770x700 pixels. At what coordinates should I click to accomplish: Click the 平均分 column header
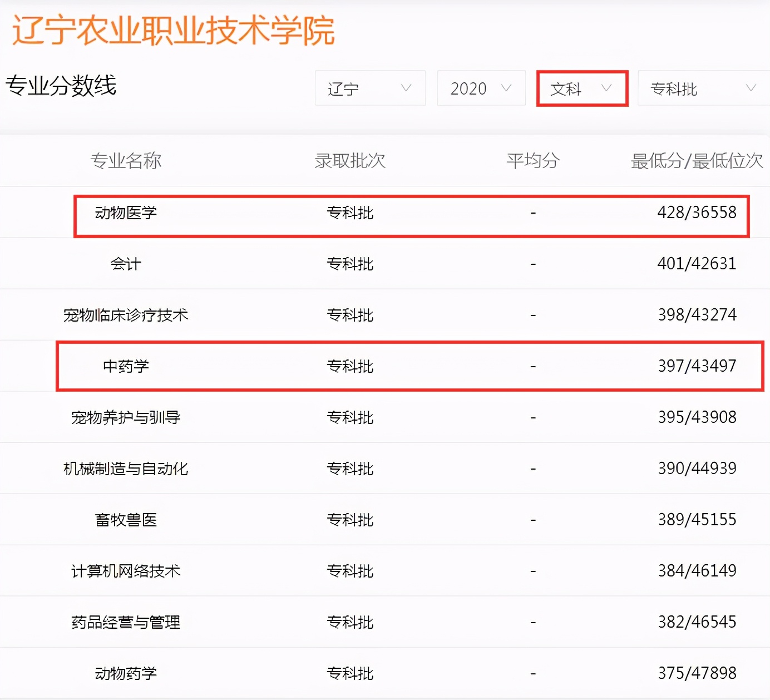pyautogui.click(x=532, y=161)
